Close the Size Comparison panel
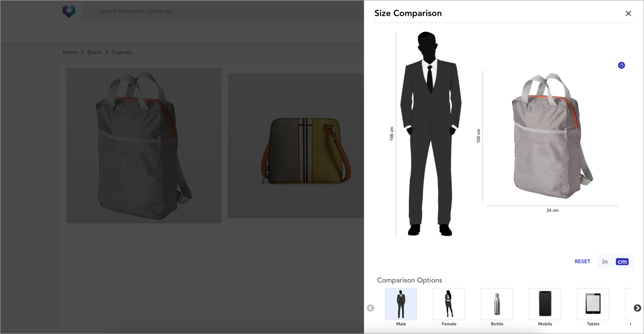 click(x=628, y=13)
